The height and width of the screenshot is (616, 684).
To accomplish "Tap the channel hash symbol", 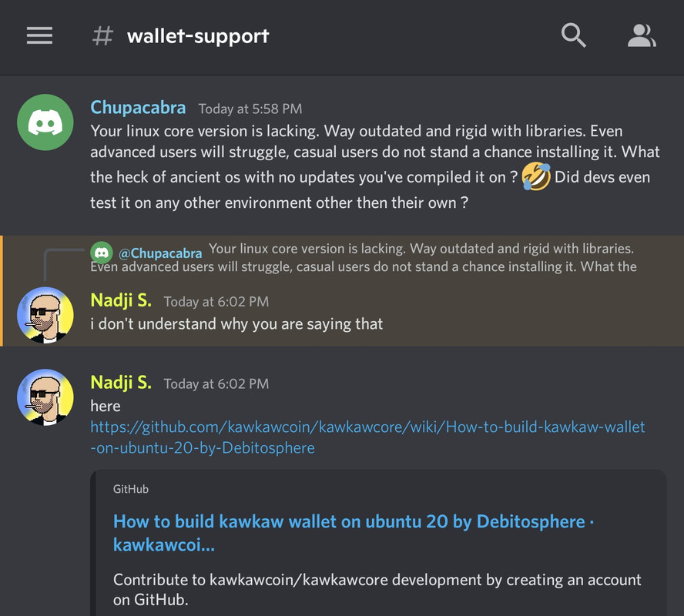I will 103,35.
